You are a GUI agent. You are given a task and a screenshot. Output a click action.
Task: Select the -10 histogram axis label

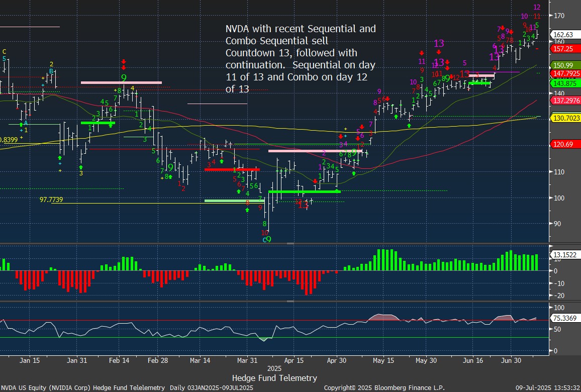click(559, 283)
